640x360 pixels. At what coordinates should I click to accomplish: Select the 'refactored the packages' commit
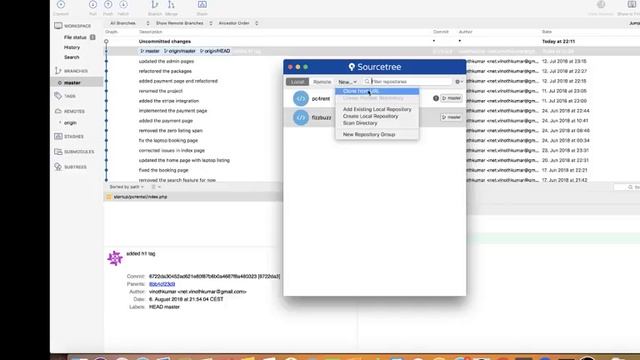[x=165, y=71]
